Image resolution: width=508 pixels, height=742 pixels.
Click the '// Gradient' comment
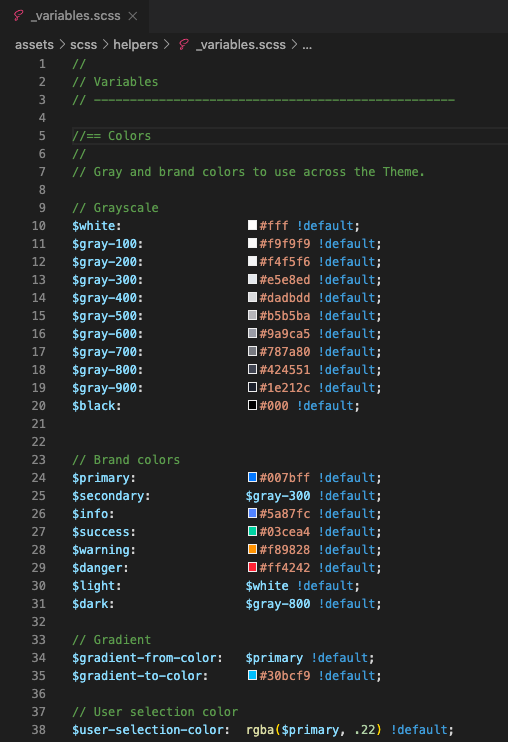click(112, 639)
